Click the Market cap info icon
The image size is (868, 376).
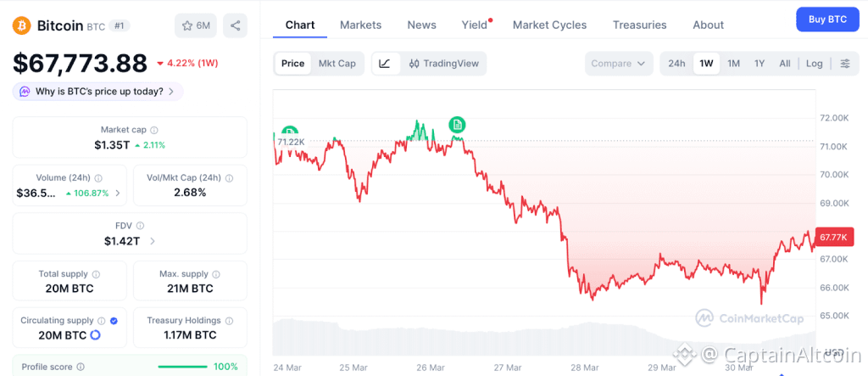(x=153, y=130)
